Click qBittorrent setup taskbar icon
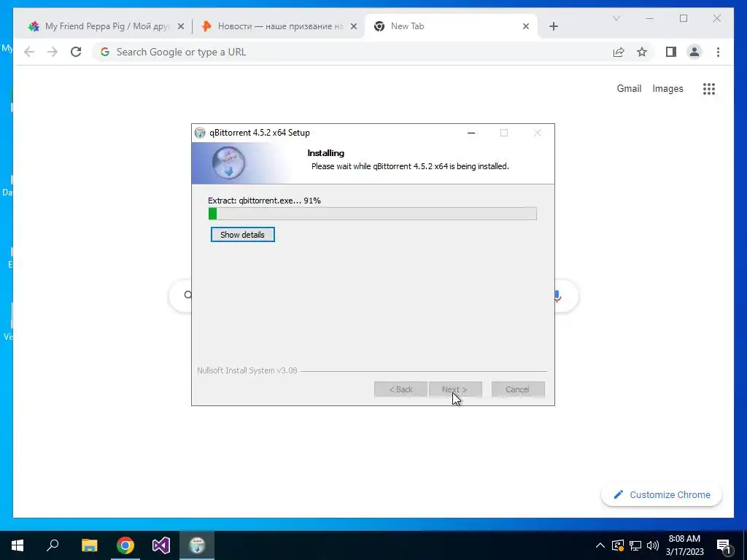This screenshot has height=560, width=747. [x=197, y=545]
